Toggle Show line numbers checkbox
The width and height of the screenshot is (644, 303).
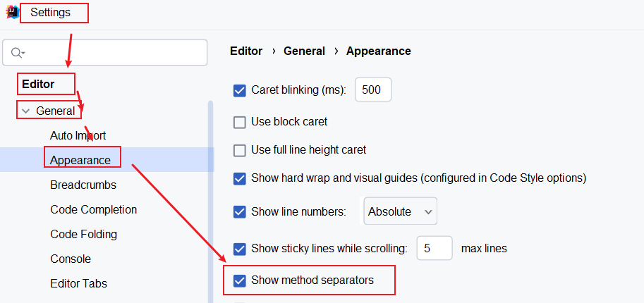pyautogui.click(x=239, y=211)
